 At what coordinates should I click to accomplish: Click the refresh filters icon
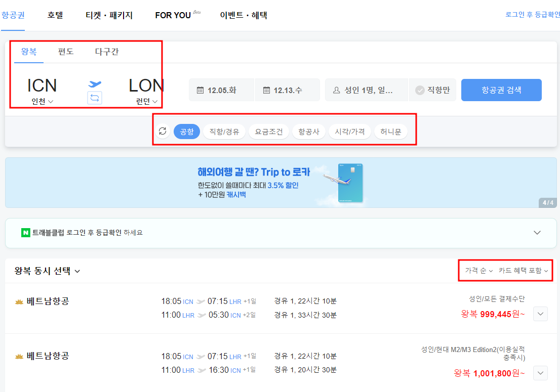[162, 130]
